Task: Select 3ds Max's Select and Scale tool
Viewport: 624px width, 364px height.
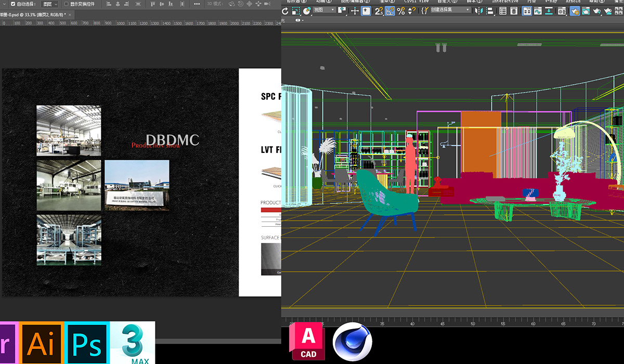Action: coord(296,11)
